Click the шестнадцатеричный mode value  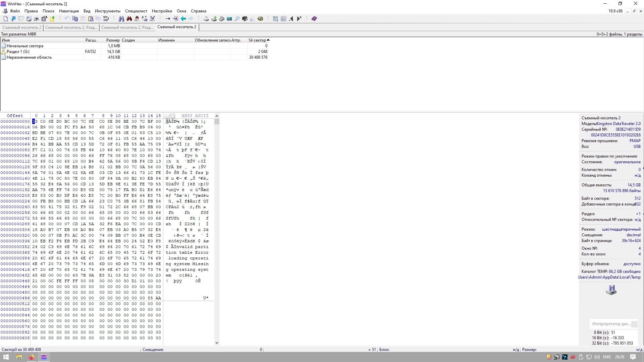coord(621,229)
